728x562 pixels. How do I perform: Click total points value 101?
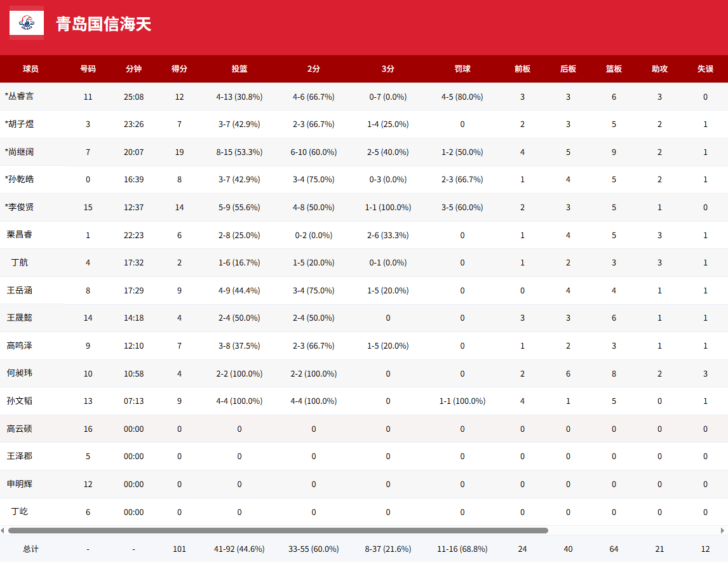click(x=179, y=549)
